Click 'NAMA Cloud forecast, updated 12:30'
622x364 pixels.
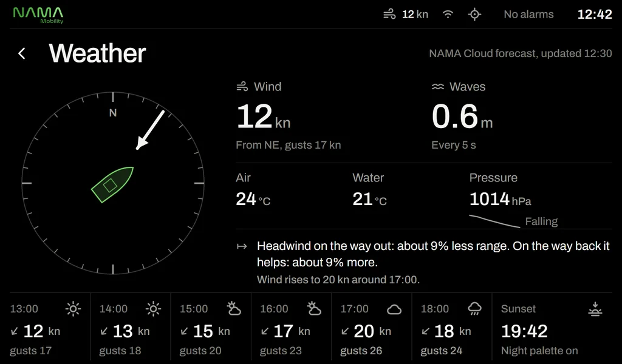521,53
